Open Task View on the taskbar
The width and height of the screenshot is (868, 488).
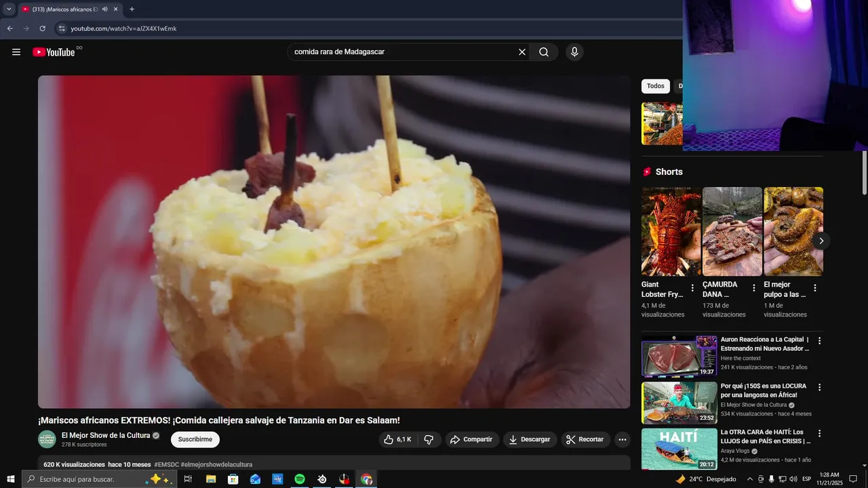point(189,479)
